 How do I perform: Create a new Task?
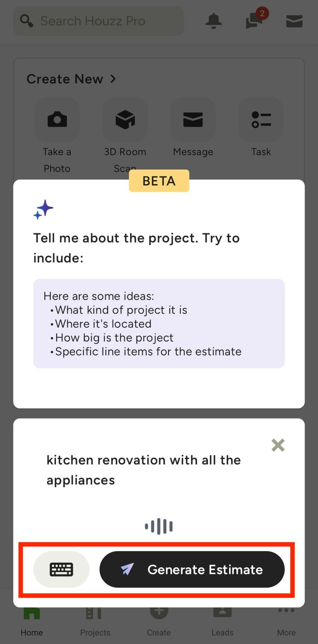click(x=261, y=119)
